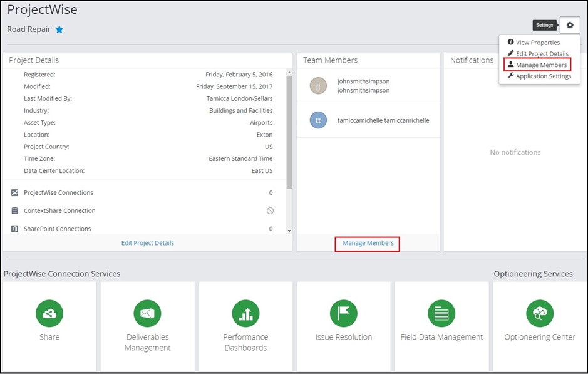
Task: Click the East US data center value
Action: (x=262, y=170)
